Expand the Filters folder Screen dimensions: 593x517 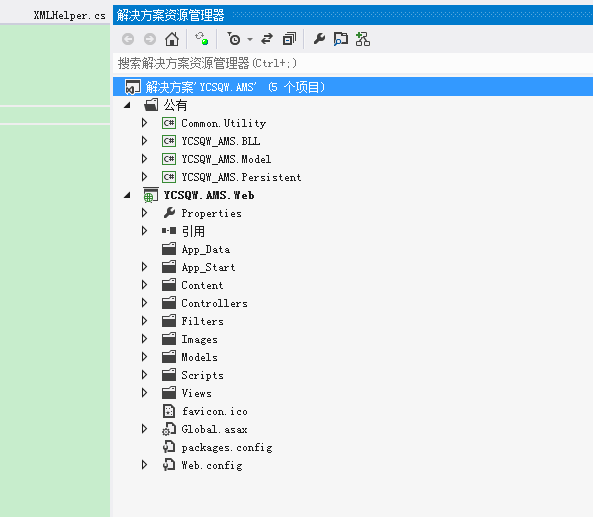(x=144, y=321)
